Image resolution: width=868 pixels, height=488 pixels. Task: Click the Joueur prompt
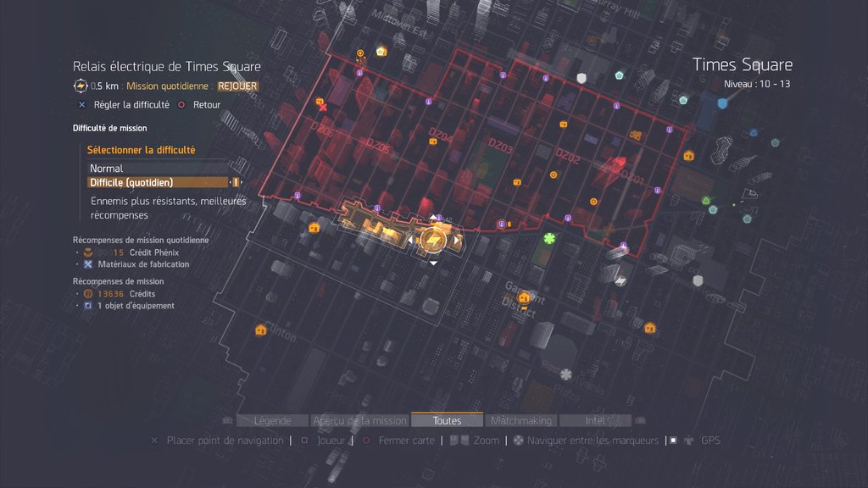tap(331, 441)
